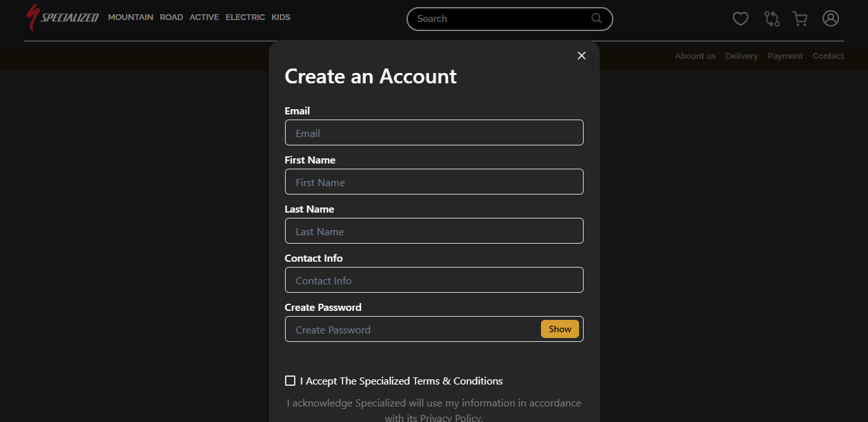Image resolution: width=868 pixels, height=422 pixels.
Task: Open the Delivery information page
Action: (x=741, y=56)
